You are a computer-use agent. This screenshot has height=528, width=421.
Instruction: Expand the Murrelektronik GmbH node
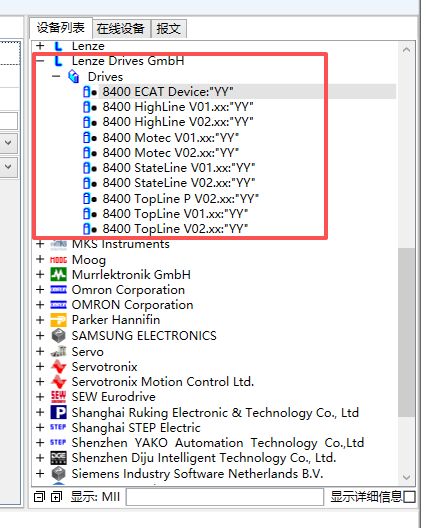[40, 274]
